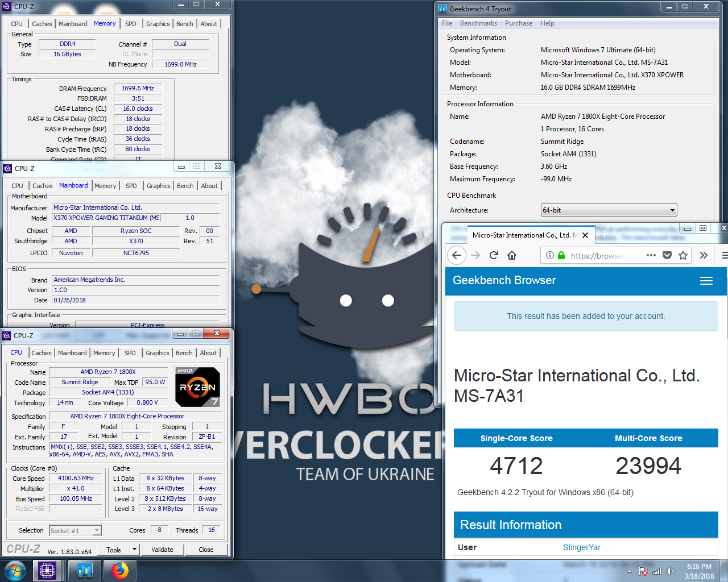Open Purchase menu in Geekbench
Screen dimensions: 728x582
[x=519, y=23]
